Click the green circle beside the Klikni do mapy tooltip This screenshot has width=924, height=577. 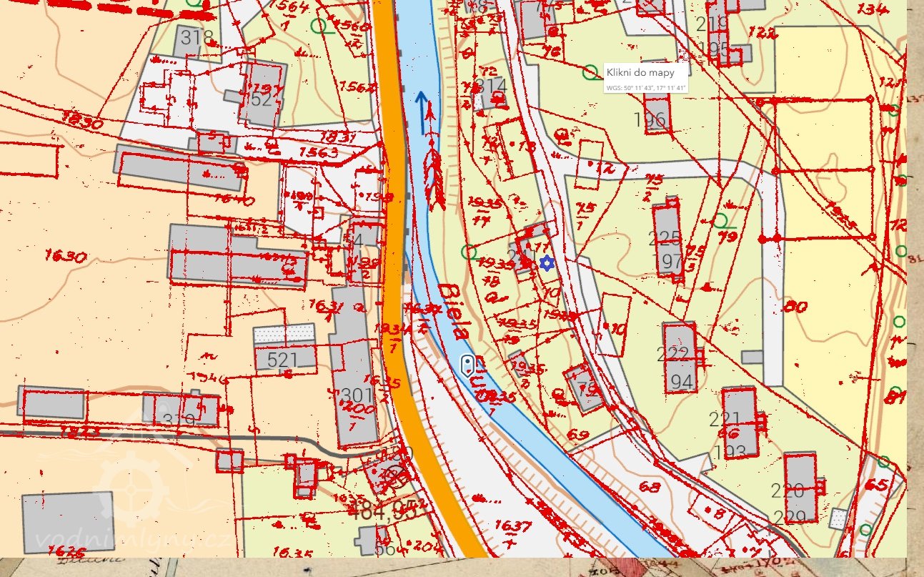590,72
